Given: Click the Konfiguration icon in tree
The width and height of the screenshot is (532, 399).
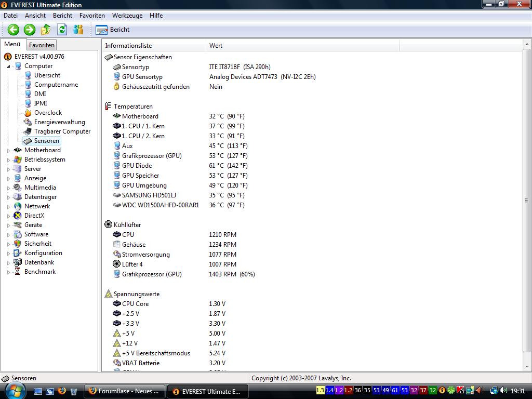Looking at the screenshot, I should (x=17, y=253).
